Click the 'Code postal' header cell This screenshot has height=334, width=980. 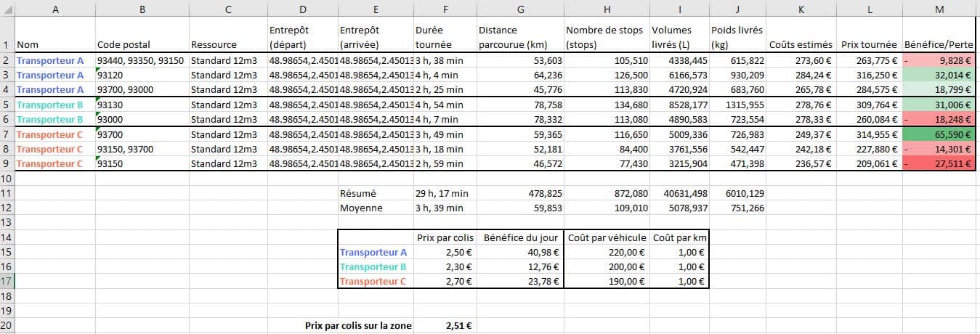(142, 35)
